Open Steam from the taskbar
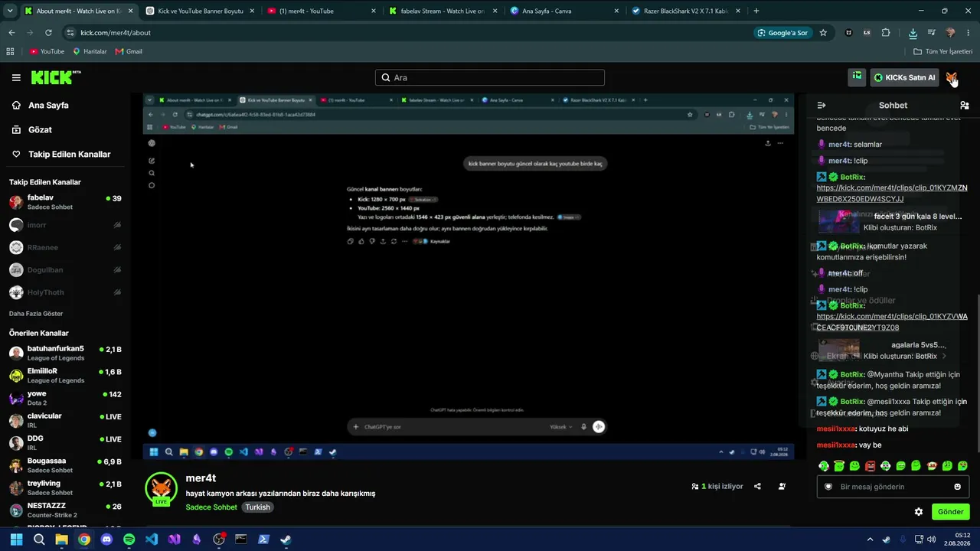The image size is (980, 551). coord(286,540)
